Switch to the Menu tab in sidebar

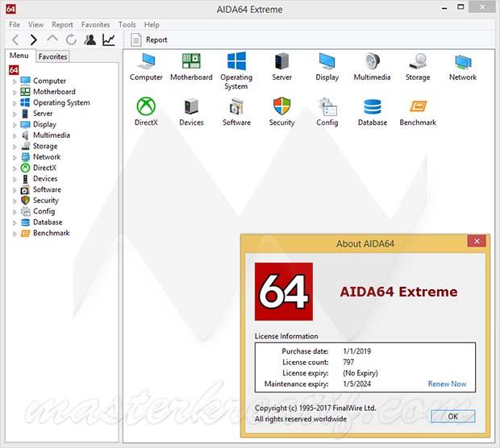pos(19,56)
